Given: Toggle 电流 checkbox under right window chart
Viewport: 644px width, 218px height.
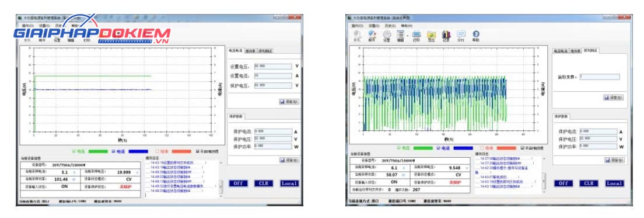Looking at the screenshot, I should [438, 148].
